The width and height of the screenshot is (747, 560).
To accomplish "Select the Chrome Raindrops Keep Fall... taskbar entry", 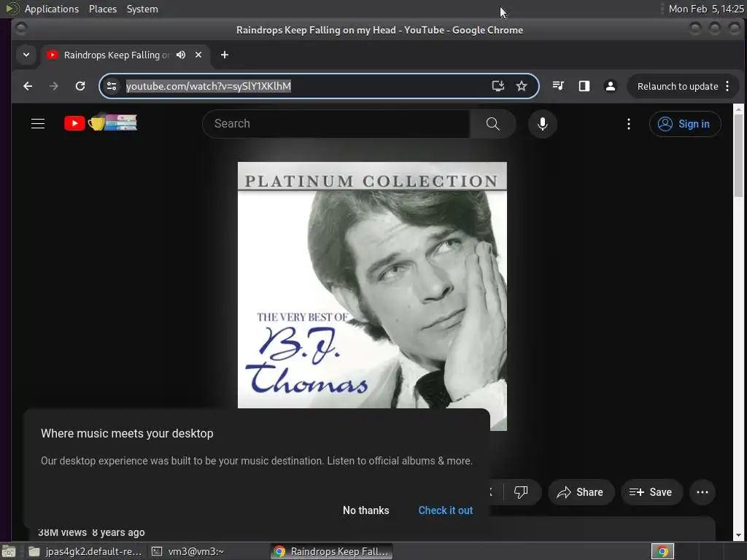I will click(332, 551).
